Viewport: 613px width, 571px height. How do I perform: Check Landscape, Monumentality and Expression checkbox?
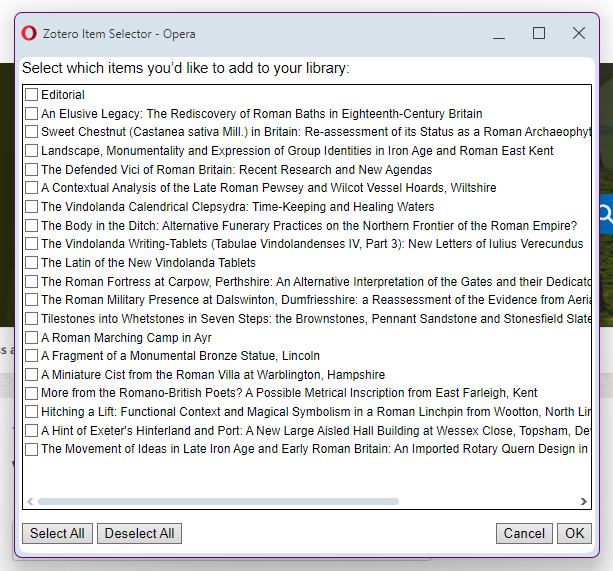[31, 151]
